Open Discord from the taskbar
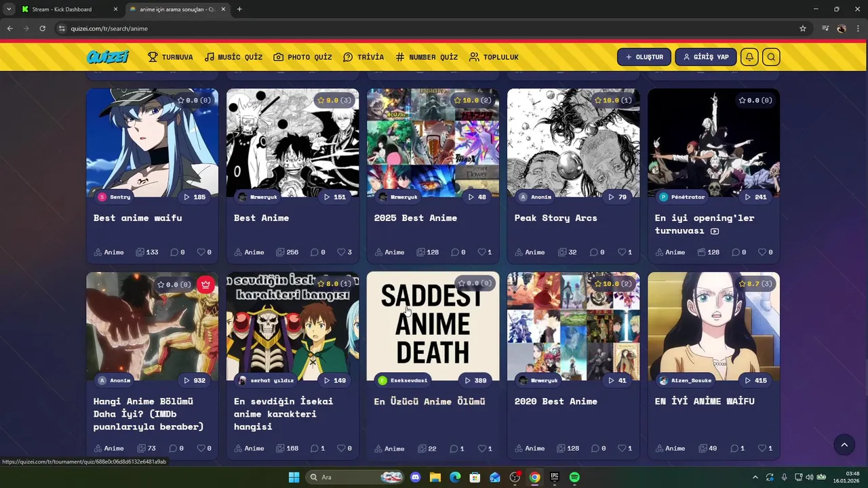 [415, 477]
